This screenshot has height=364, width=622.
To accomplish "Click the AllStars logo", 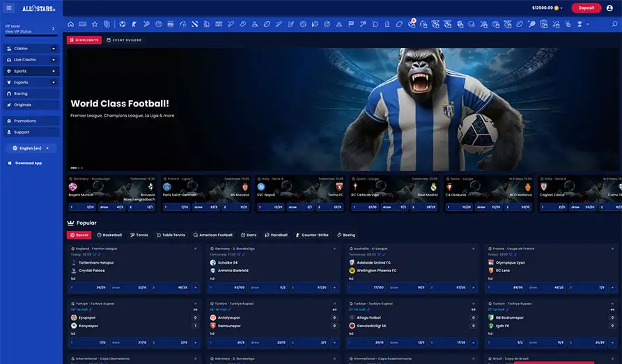I will coord(38,8).
